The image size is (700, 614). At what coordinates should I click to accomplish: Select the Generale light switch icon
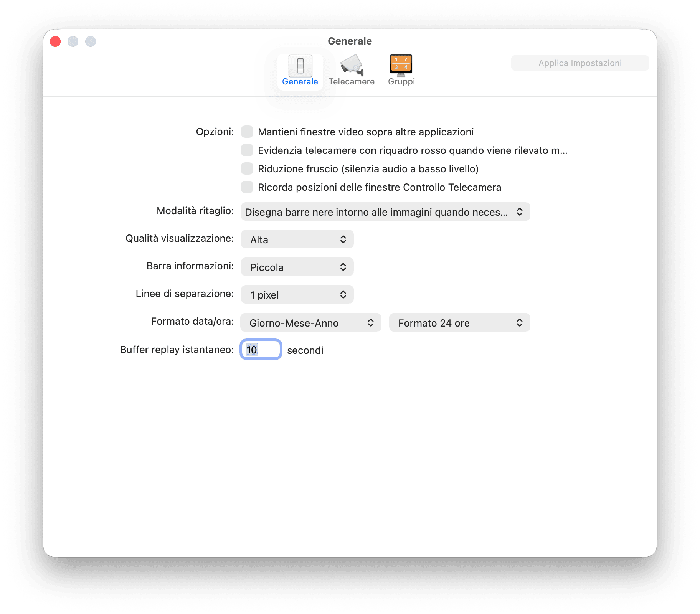click(x=300, y=66)
